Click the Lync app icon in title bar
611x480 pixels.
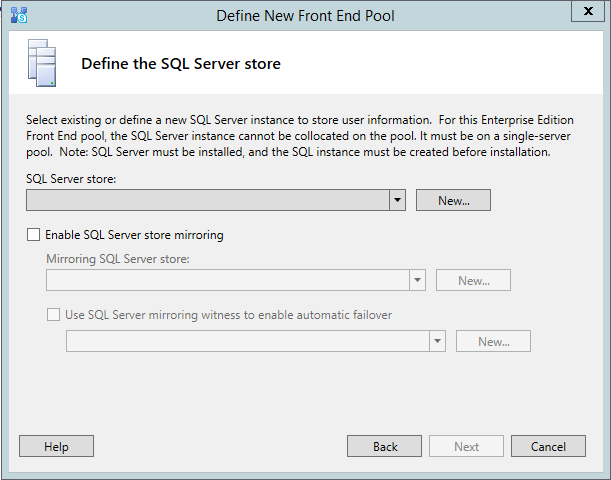coord(19,15)
